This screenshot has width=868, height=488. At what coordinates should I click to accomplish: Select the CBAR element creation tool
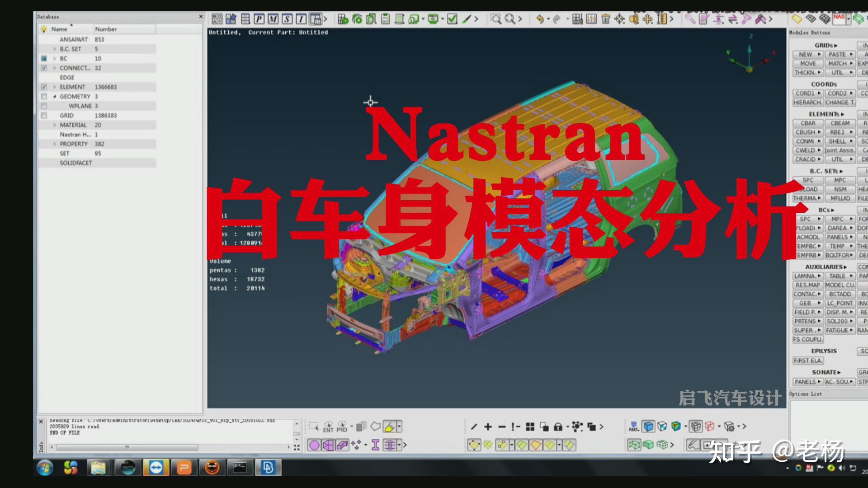tap(808, 123)
